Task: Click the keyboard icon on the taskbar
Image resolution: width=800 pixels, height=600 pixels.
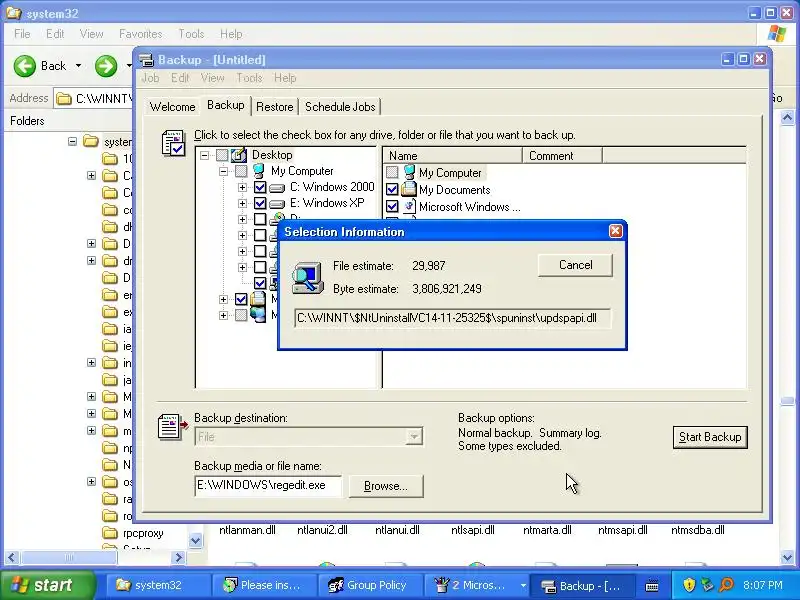Action: 652,586
